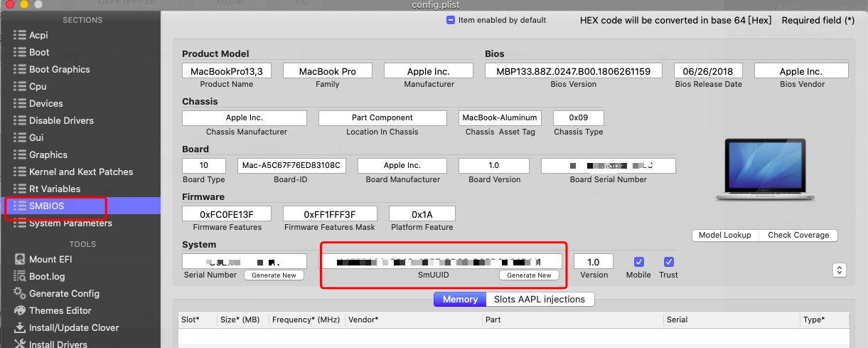Click the Check Coverage button

(x=798, y=235)
